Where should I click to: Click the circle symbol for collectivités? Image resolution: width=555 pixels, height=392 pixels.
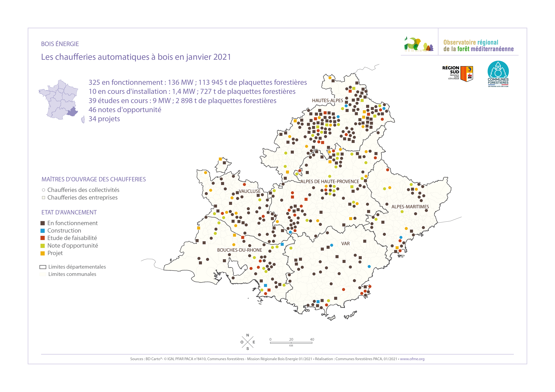tap(44, 190)
